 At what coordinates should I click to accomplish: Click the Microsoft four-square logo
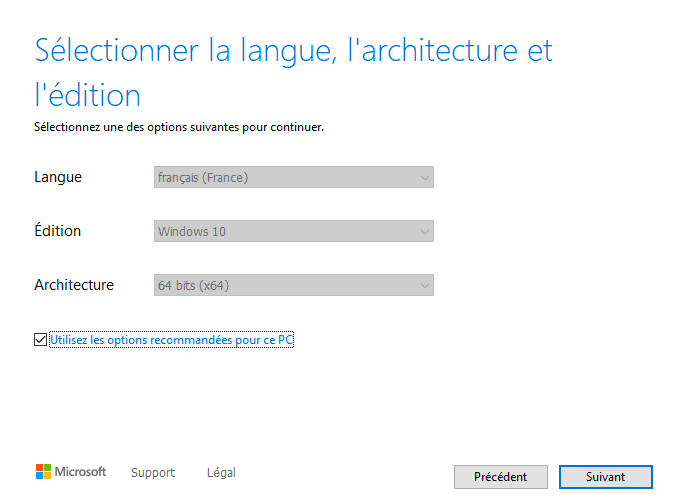[x=44, y=472]
